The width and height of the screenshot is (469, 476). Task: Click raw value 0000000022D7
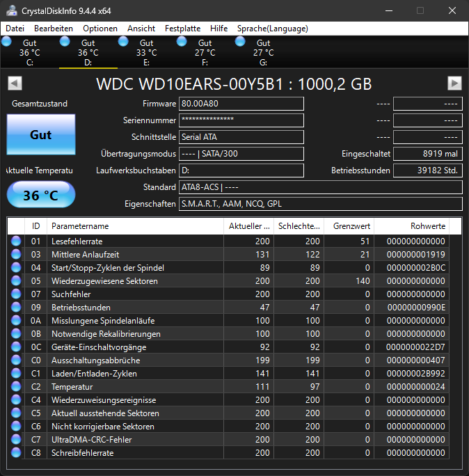[415, 347]
